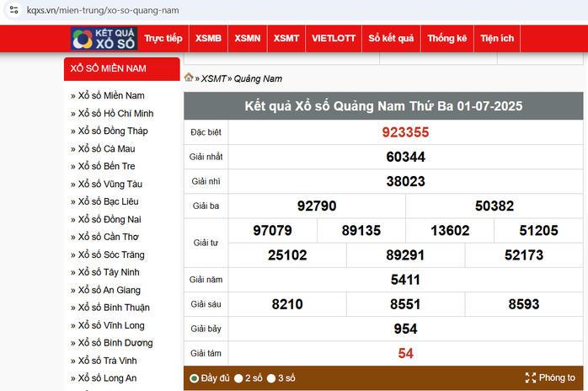Open Xổ số Trà Vinh link

pos(108,361)
